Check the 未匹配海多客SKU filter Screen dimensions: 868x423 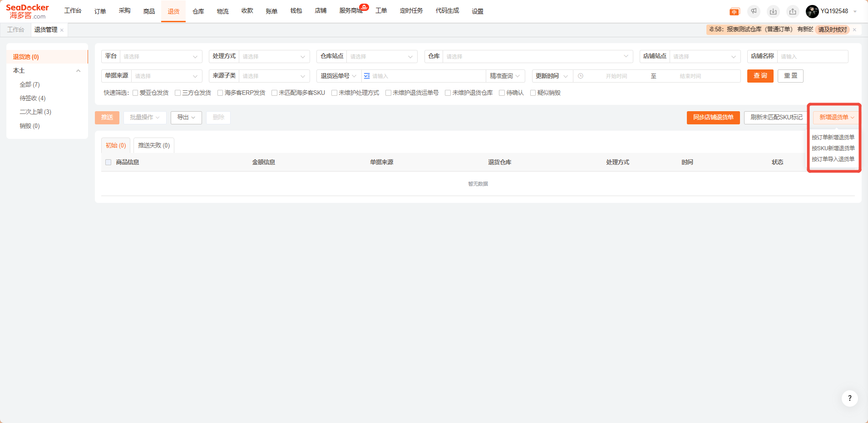pyautogui.click(x=274, y=93)
